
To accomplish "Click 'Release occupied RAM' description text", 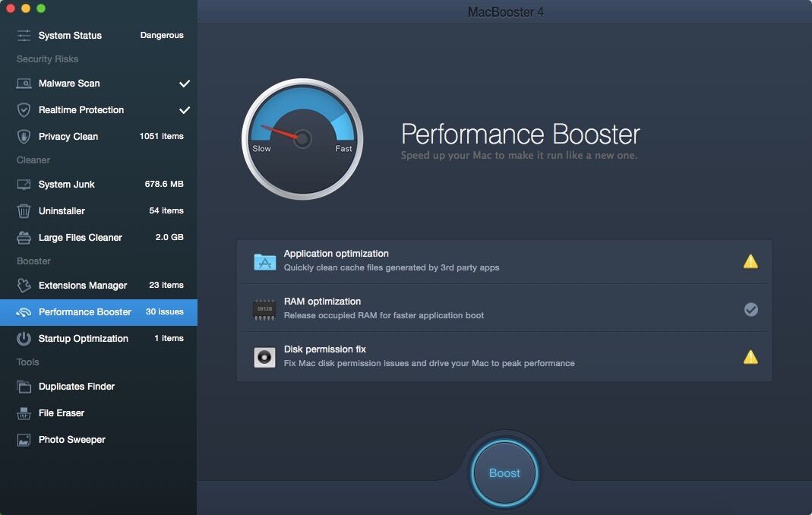I will coord(384,315).
